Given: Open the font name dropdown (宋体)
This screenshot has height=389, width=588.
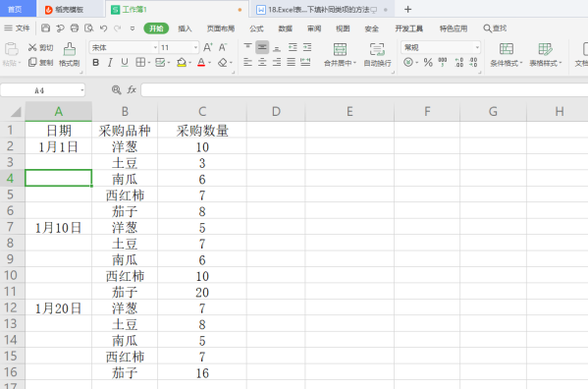Looking at the screenshot, I should [x=155, y=47].
